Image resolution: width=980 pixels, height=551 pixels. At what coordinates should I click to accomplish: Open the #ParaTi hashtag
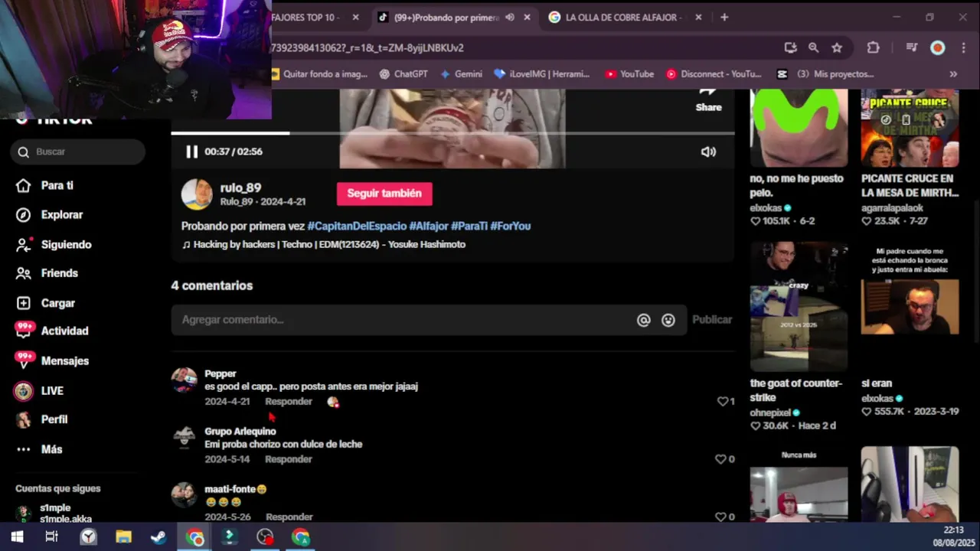click(469, 226)
